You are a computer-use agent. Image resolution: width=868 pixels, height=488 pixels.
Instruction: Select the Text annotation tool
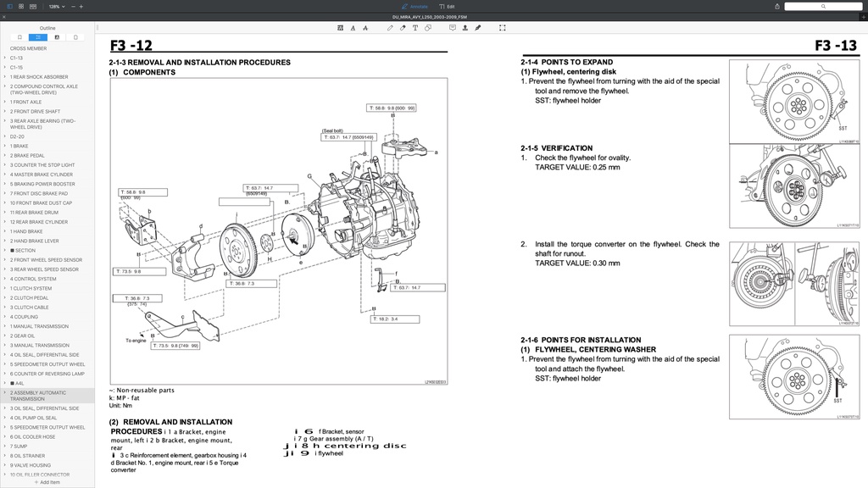tap(415, 27)
